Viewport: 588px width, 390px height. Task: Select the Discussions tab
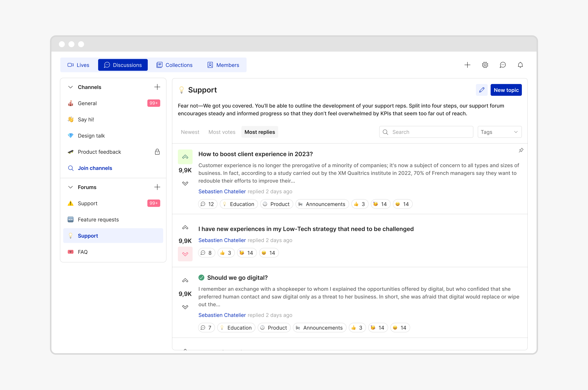123,65
